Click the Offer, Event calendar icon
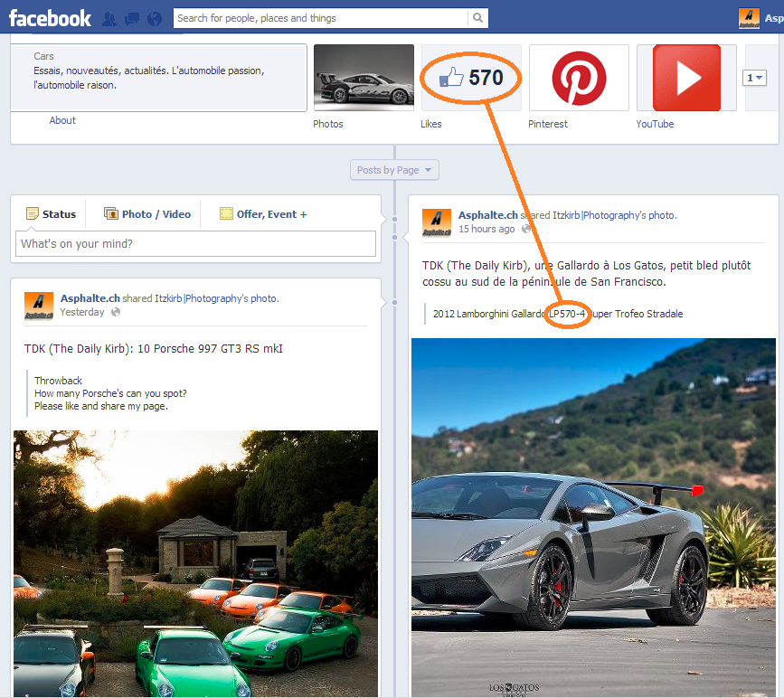784x698 pixels. 226,213
